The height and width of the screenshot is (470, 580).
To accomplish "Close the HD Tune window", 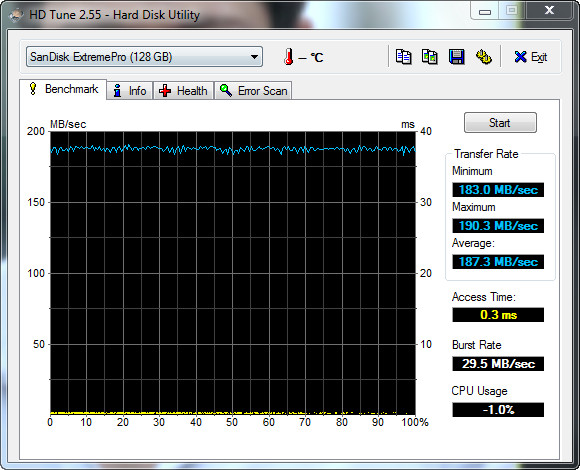I will (550, 10).
